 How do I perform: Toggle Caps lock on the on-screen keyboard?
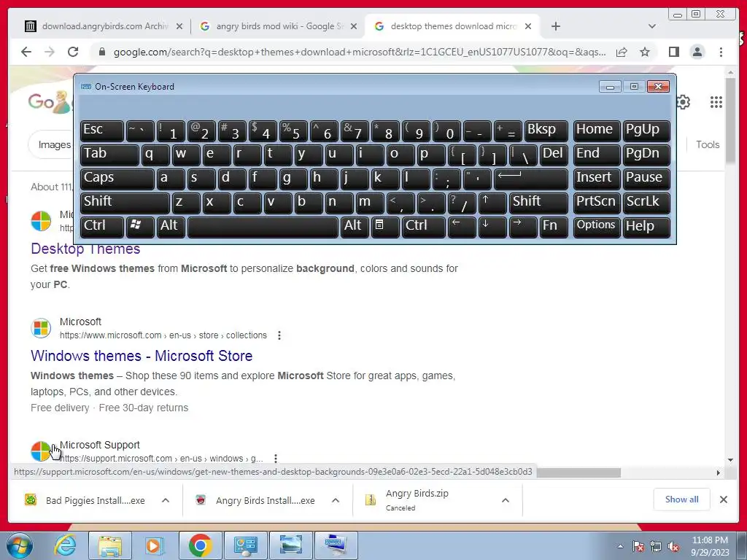(x=117, y=179)
